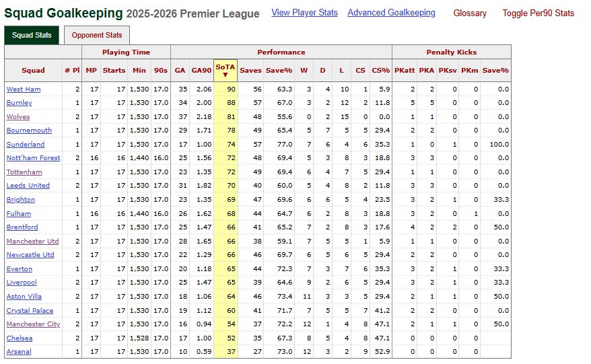Open the View Player Stats link
The height and width of the screenshot is (364, 591).
click(304, 13)
